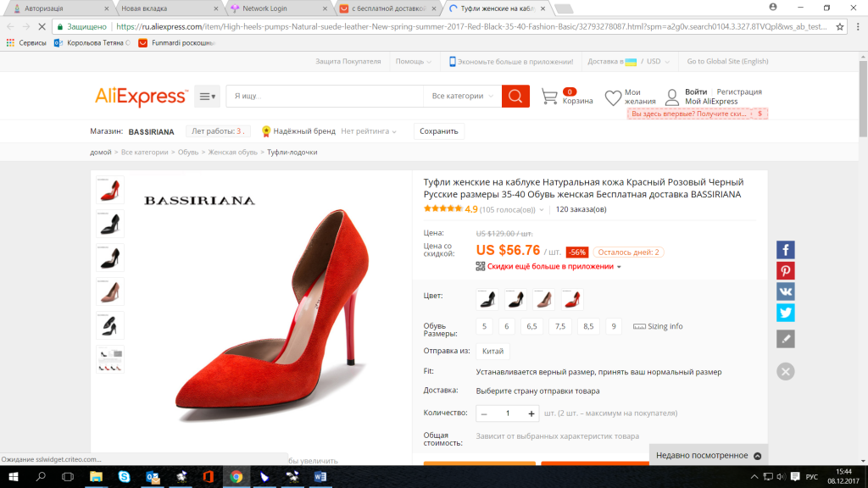The image size is (868, 488).
Task: Share product on Twitter
Action: [786, 313]
